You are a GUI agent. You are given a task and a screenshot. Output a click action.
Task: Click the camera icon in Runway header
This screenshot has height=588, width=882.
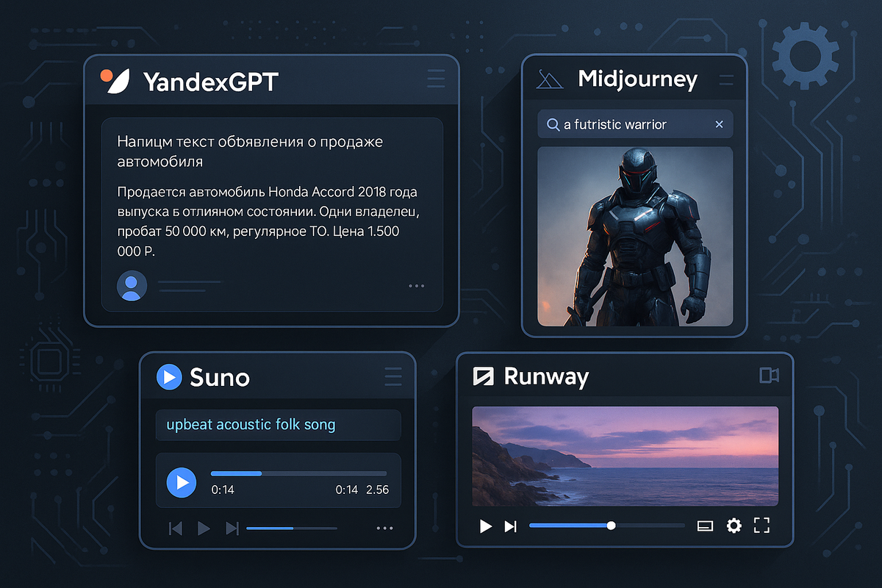pyautogui.click(x=769, y=376)
